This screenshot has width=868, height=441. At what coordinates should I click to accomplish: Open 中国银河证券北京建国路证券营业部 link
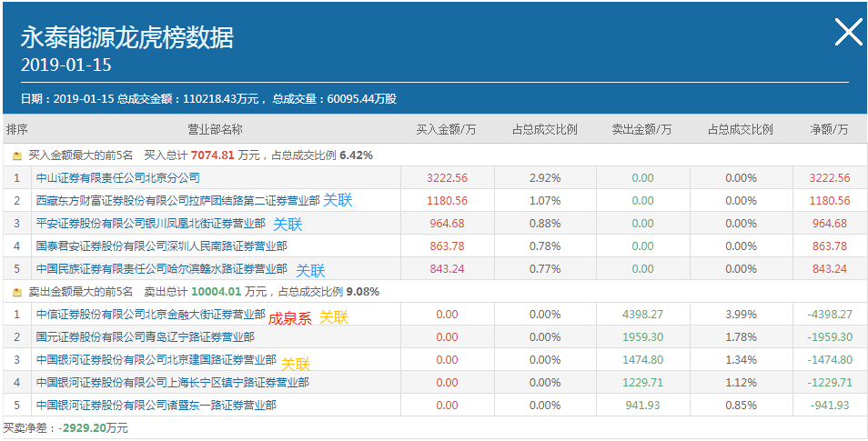pyautogui.click(x=156, y=360)
